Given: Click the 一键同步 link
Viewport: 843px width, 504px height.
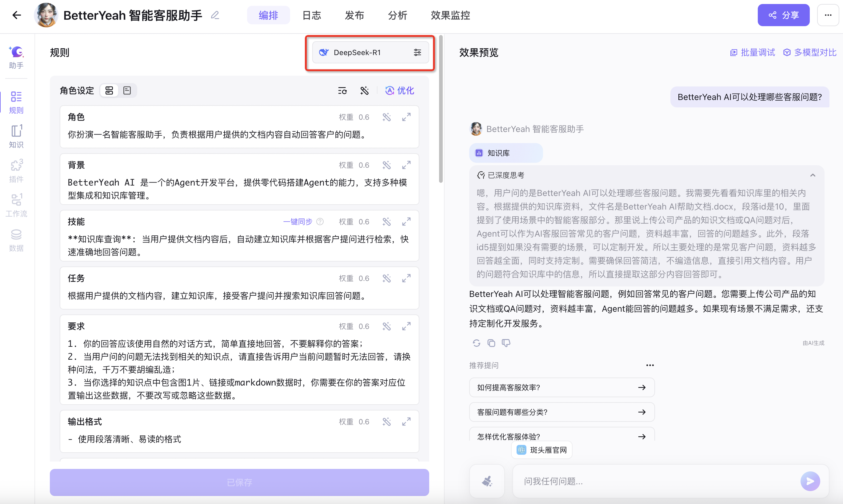Looking at the screenshot, I should pyautogui.click(x=298, y=222).
